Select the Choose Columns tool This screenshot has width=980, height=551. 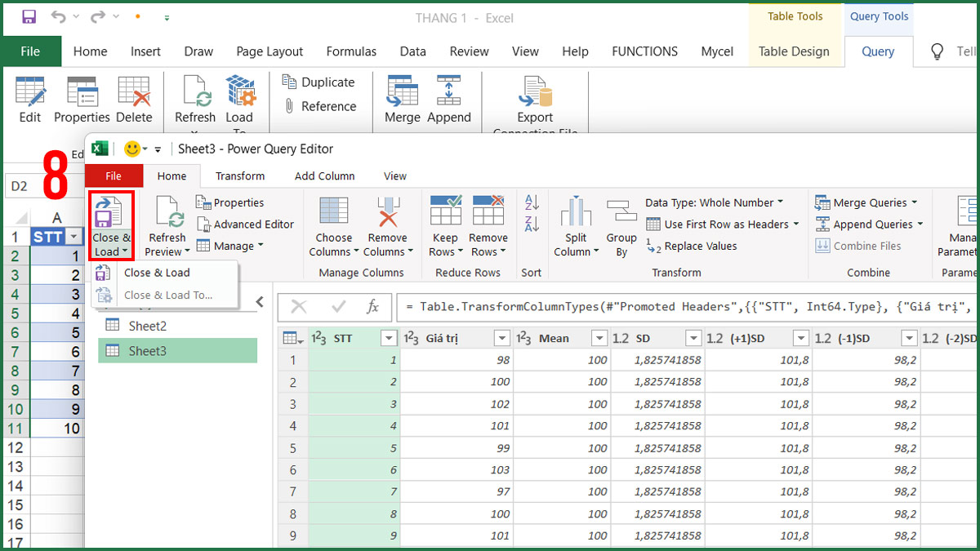pyautogui.click(x=333, y=226)
